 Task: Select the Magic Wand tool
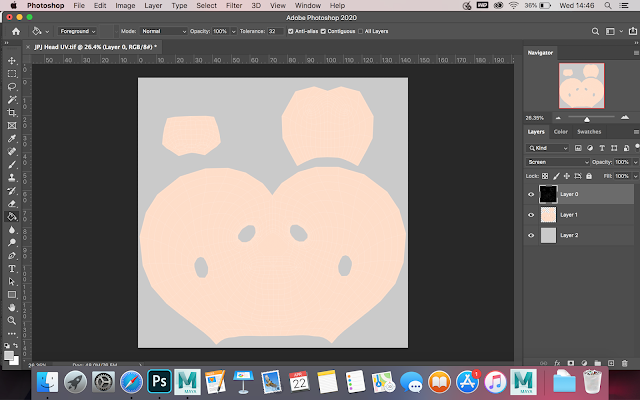(x=12, y=100)
